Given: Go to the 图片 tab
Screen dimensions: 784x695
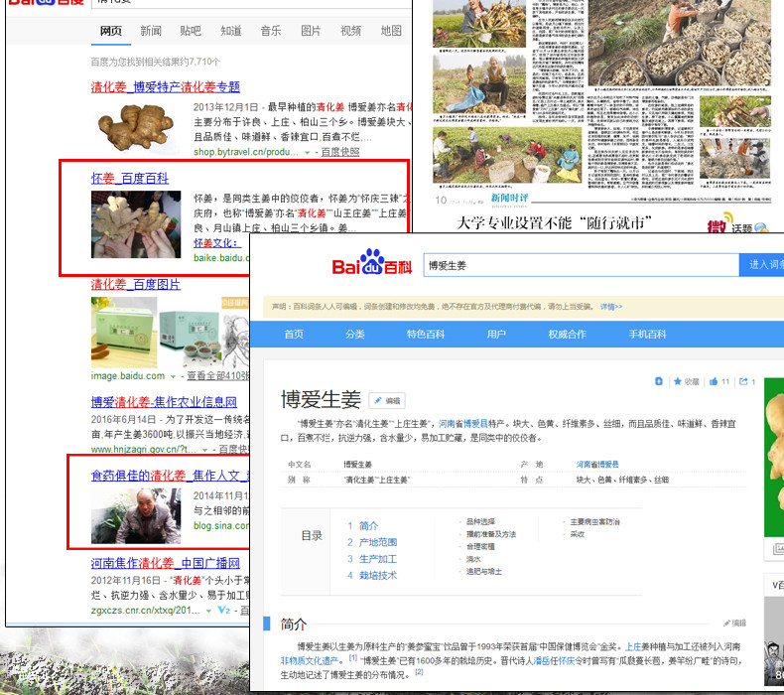Looking at the screenshot, I should (x=311, y=31).
